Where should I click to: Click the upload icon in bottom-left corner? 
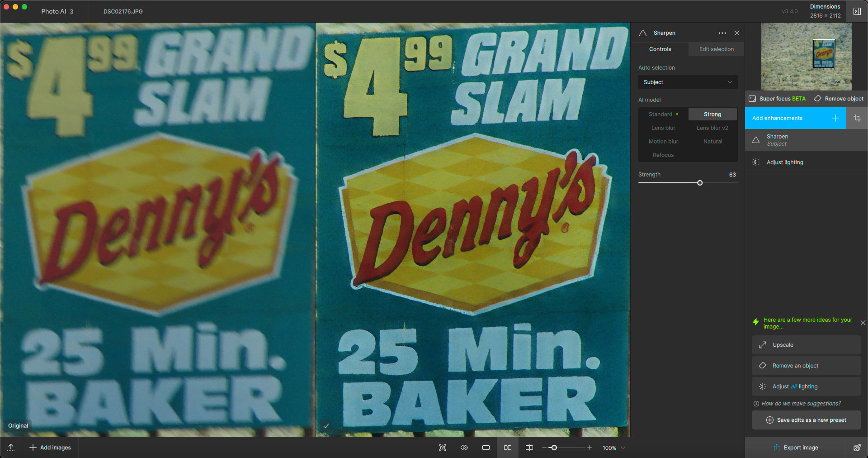click(11, 448)
